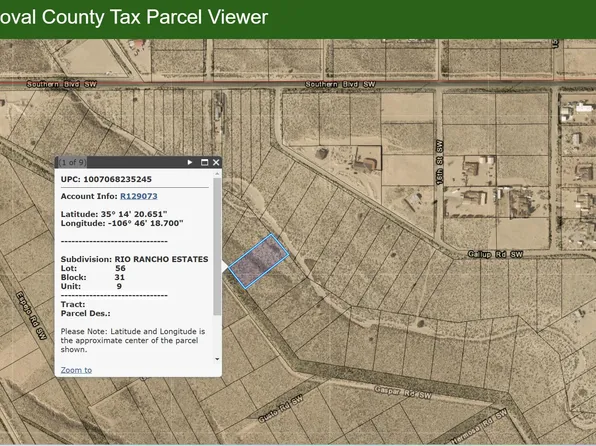Click the Gaspar Rd SW map label
The height and width of the screenshot is (446, 596).
[x=403, y=393]
